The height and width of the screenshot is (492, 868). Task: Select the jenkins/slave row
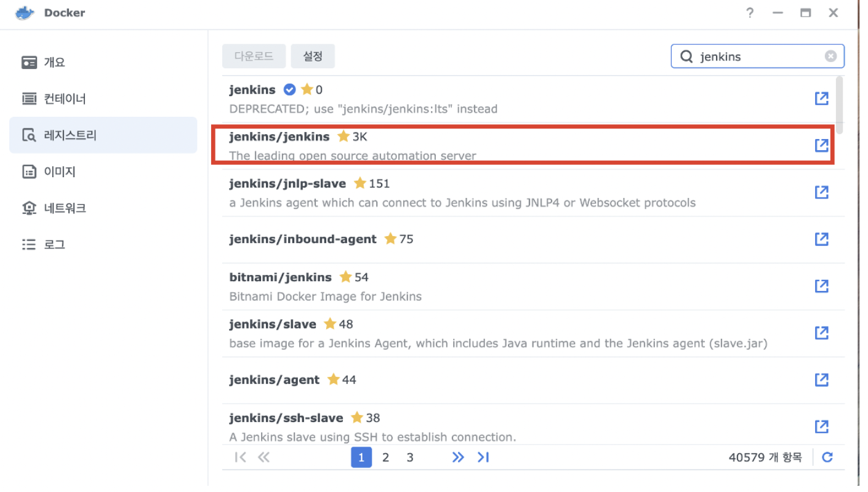[533, 333]
